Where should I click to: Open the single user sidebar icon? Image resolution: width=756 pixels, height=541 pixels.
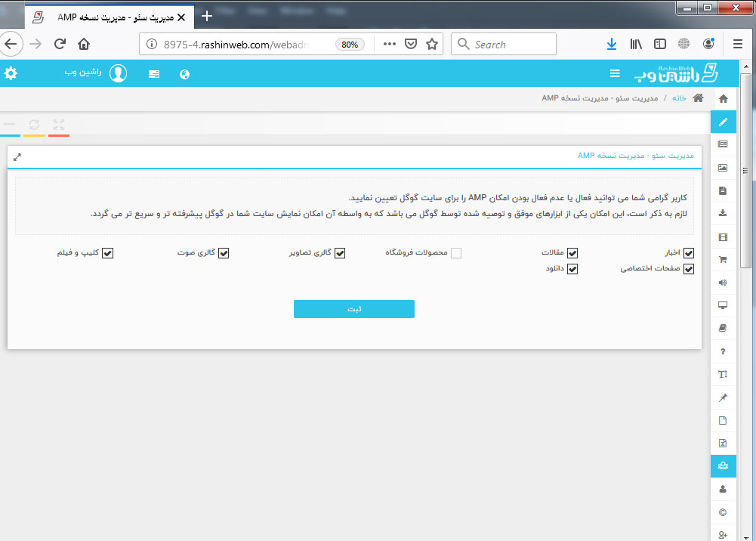pyautogui.click(x=723, y=489)
